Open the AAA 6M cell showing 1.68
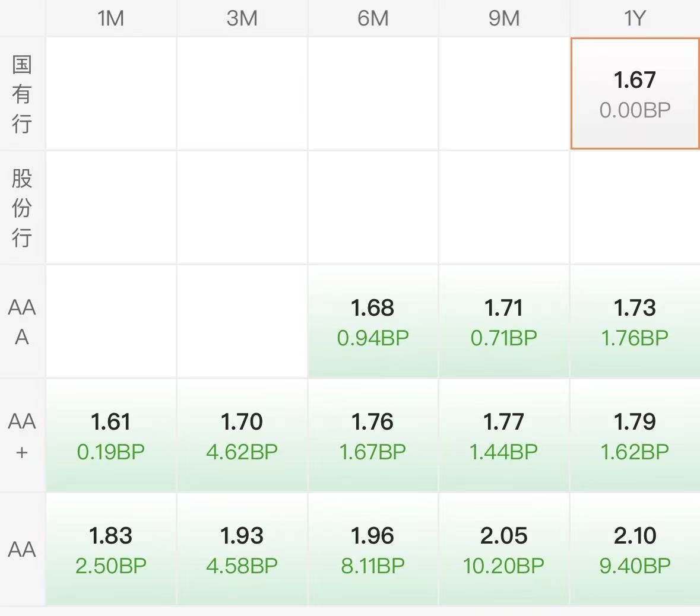 click(x=373, y=322)
